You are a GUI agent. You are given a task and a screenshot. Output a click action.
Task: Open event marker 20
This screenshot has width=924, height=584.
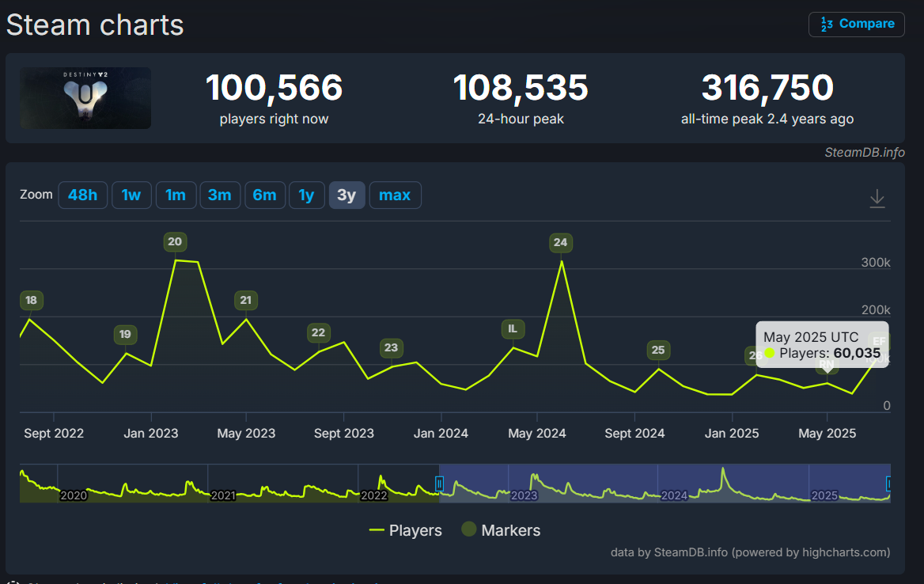tap(175, 241)
